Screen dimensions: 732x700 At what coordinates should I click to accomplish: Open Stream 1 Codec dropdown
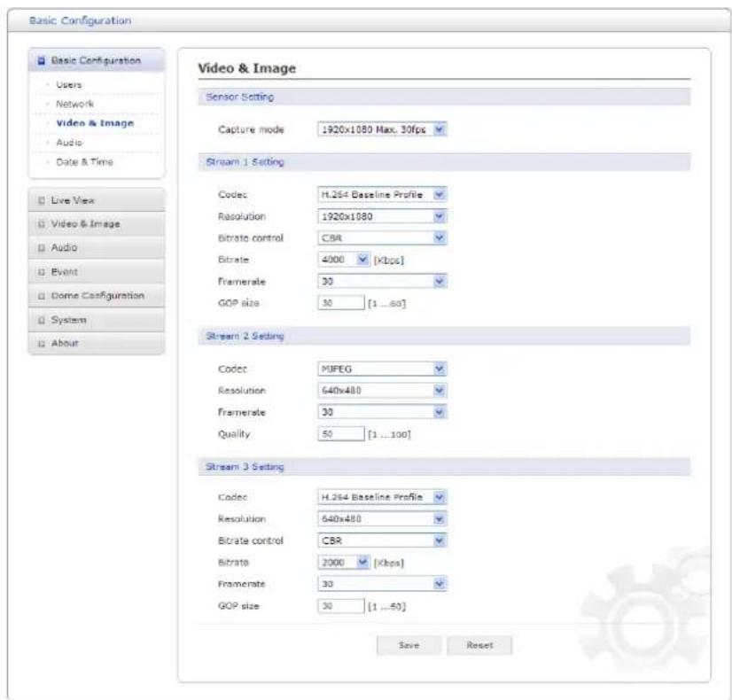382,195
